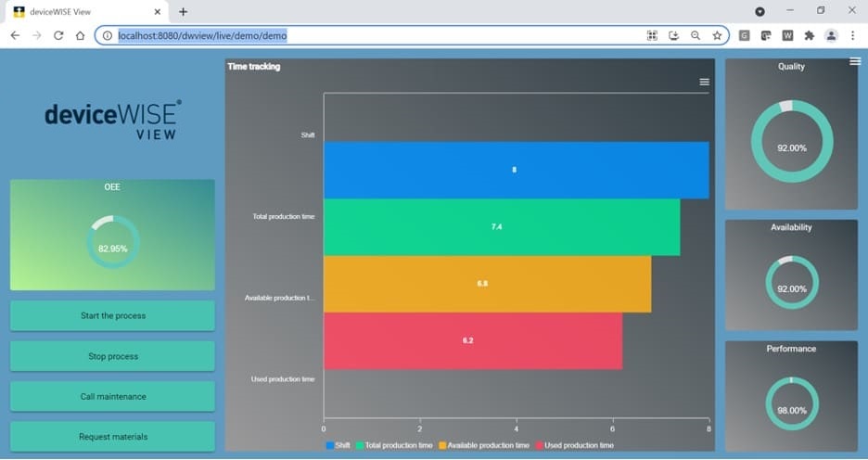868x460 pixels.
Task: Toggle the Shift series in chart legend
Action: click(338, 445)
